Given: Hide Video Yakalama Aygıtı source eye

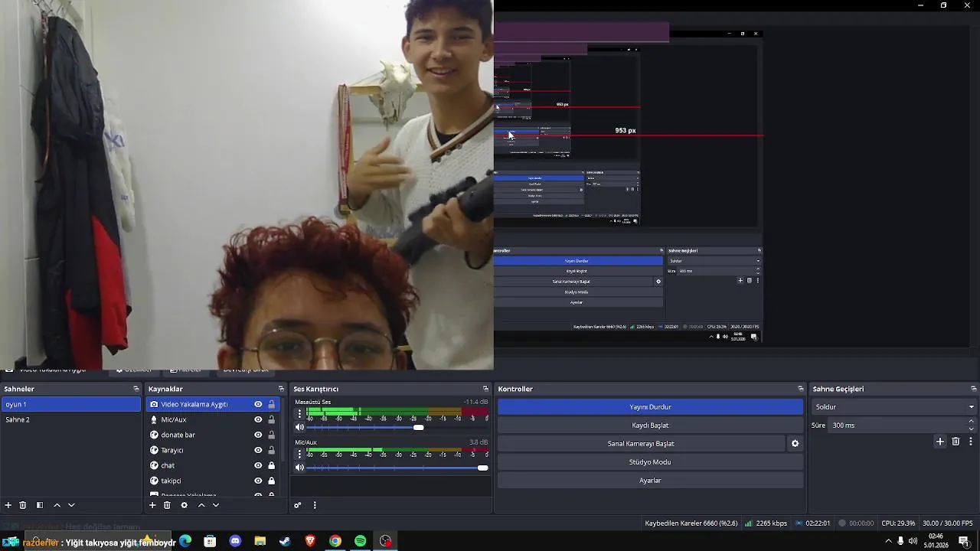Looking at the screenshot, I should pos(258,404).
